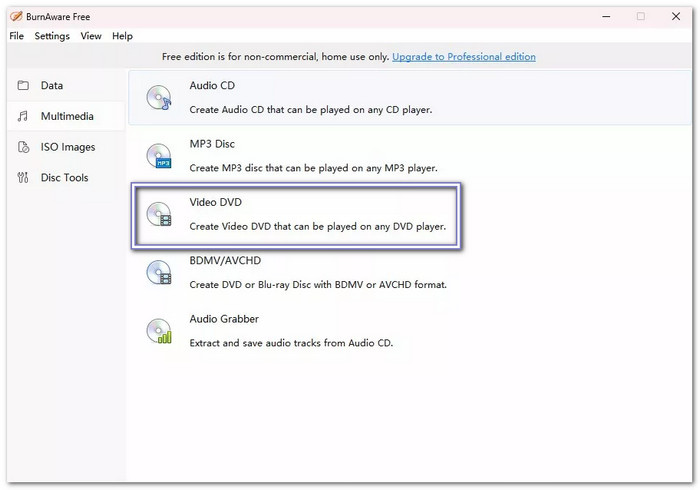Click 'Create DVD or Blu-ray Disc' description

click(x=318, y=285)
